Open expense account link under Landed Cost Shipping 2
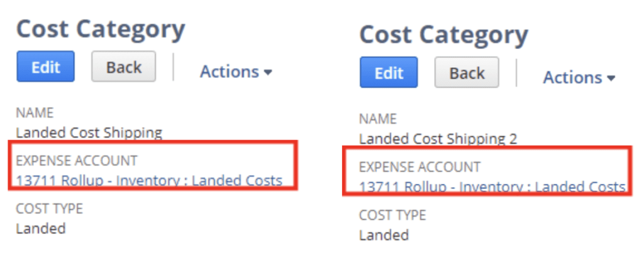 pyautogui.click(x=492, y=187)
